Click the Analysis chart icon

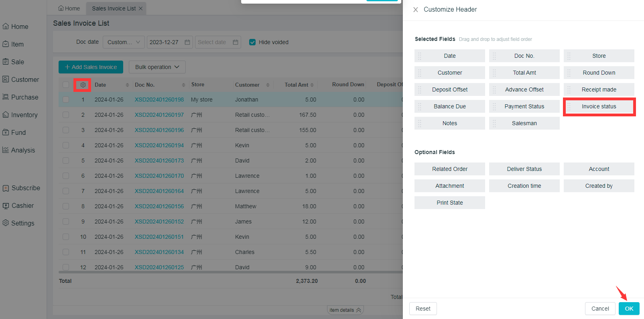click(x=6, y=150)
